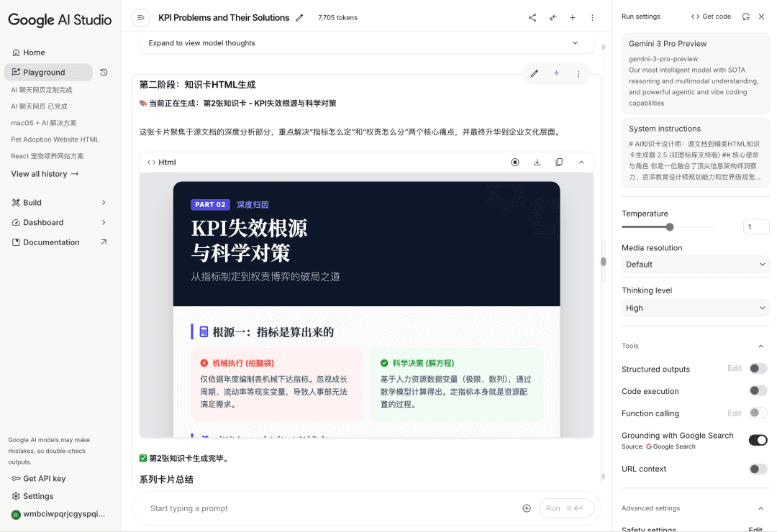Open the Home sidebar item
The image size is (777, 532).
pos(34,52)
